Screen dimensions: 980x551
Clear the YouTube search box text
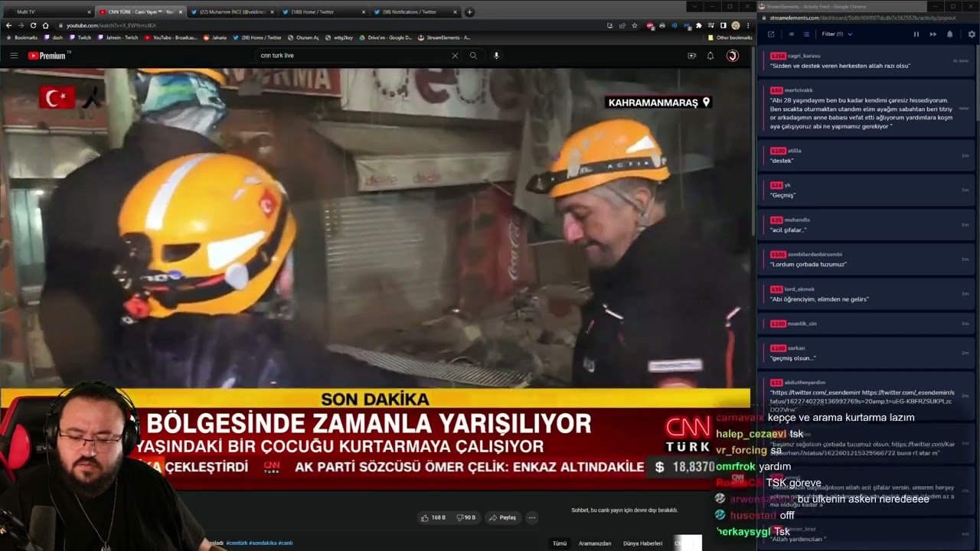click(455, 56)
